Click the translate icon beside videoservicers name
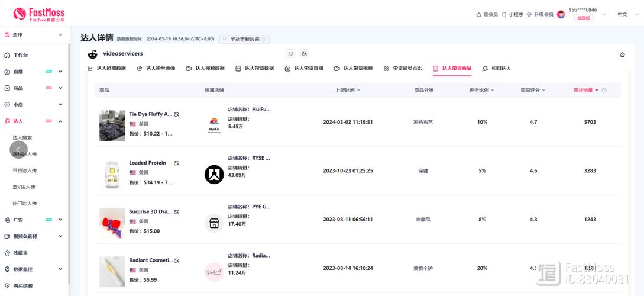The width and height of the screenshot is (644, 296). tap(304, 54)
